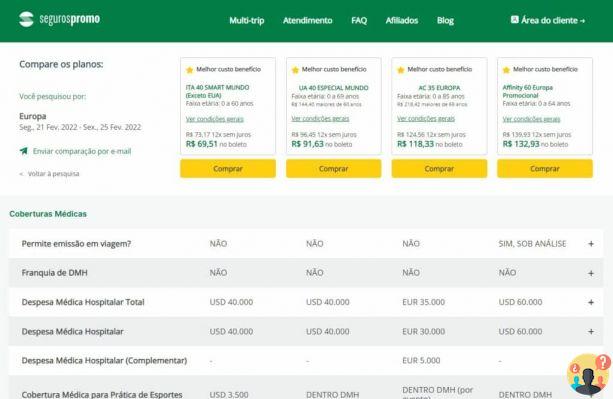
Task: Open the FAQ menu item
Action: click(359, 20)
